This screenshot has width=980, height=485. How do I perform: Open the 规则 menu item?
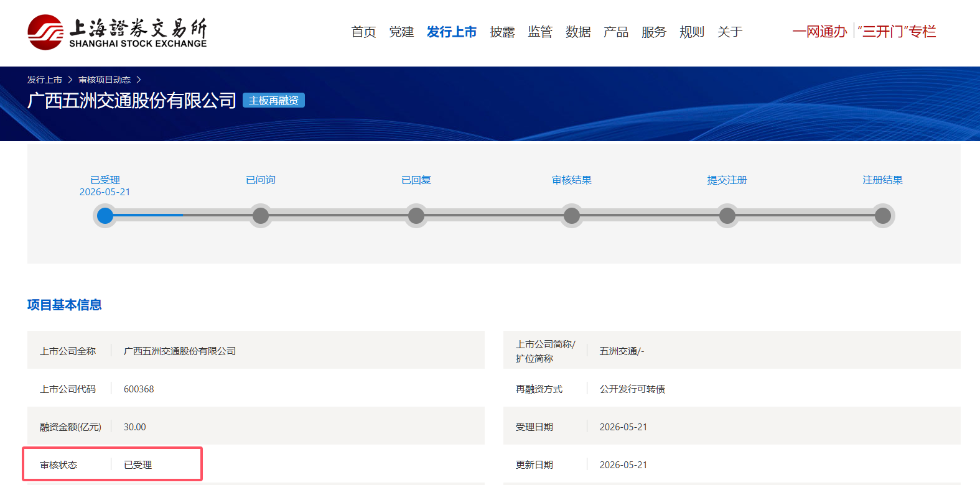692,32
